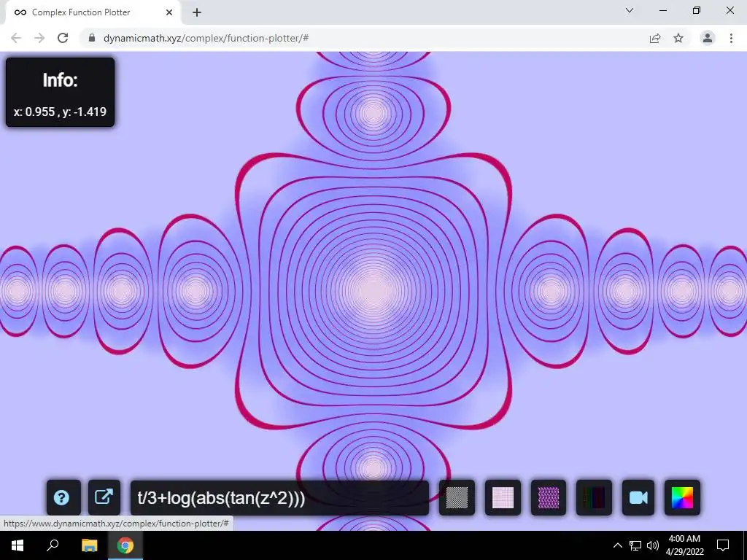
Task: Open the Chrome three-dot menu
Action: (x=731, y=38)
